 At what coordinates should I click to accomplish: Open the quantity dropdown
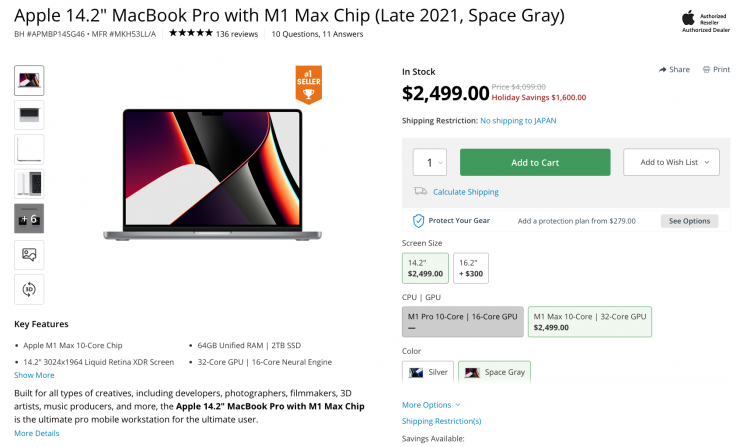(x=430, y=162)
